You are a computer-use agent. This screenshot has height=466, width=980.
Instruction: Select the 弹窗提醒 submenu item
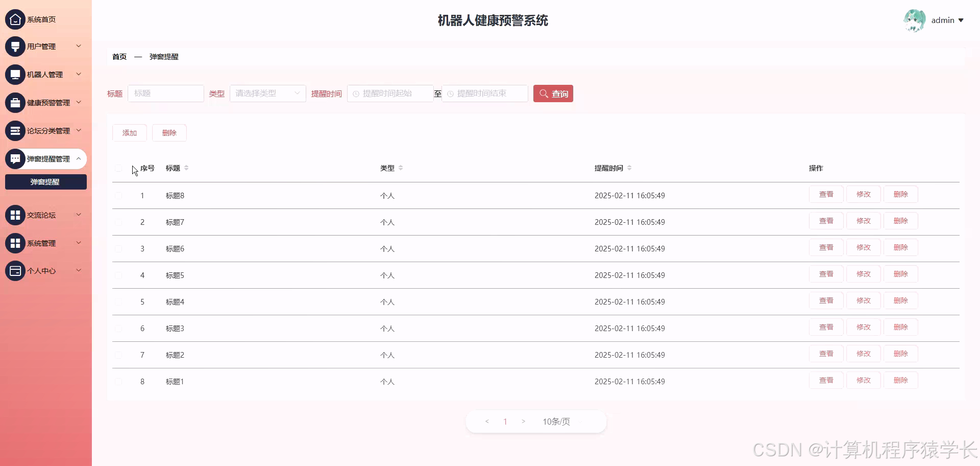(x=45, y=181)
